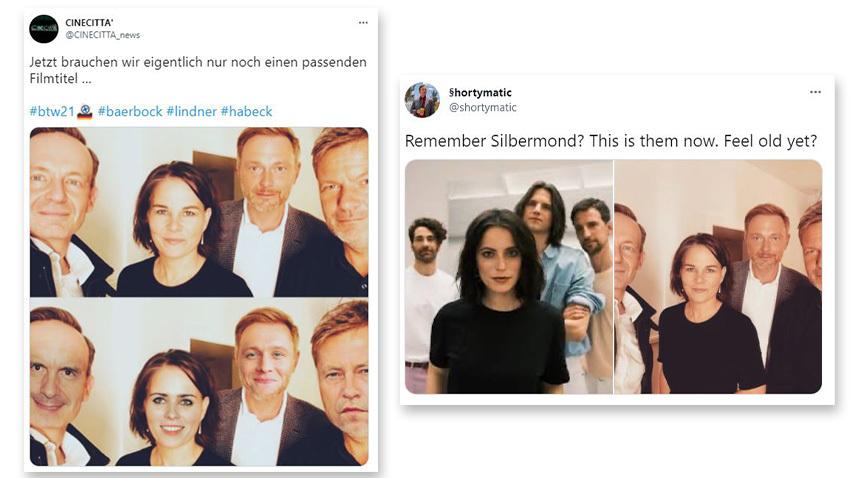This screenshot has height=478, width=850.
Task: Enlarge the top photo in the CINECITTA' tweet
Action: coord(199,212)
